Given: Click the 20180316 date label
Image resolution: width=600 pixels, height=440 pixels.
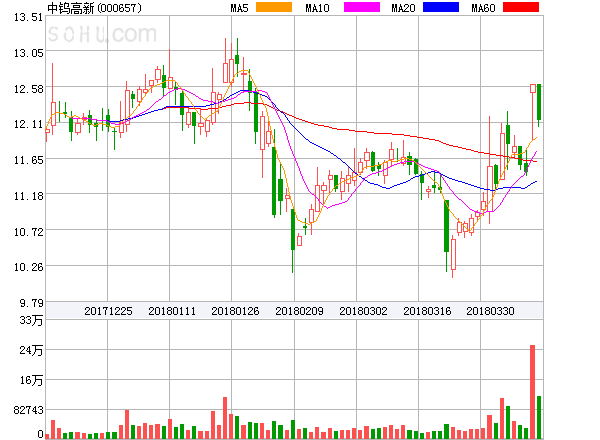Looking at the screenshot, I should (x=427, y=311).
